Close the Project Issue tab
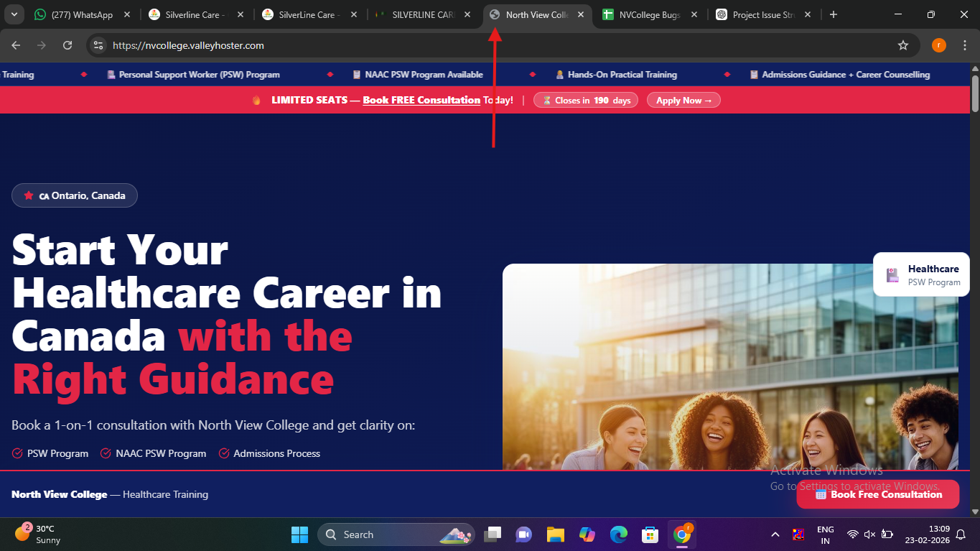This screenshot has width=980, height=551. 807,14
